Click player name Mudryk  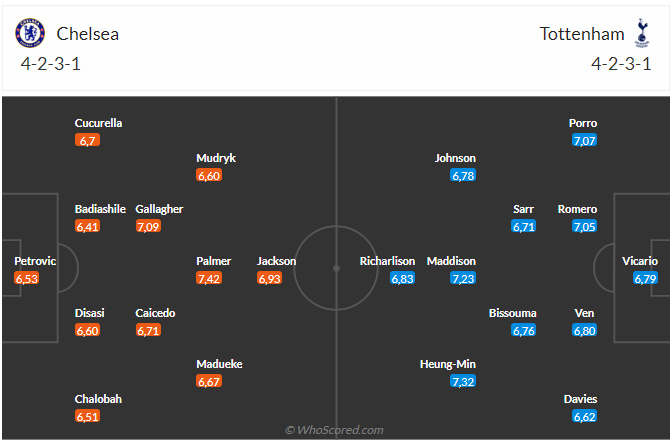coord(216,158)
